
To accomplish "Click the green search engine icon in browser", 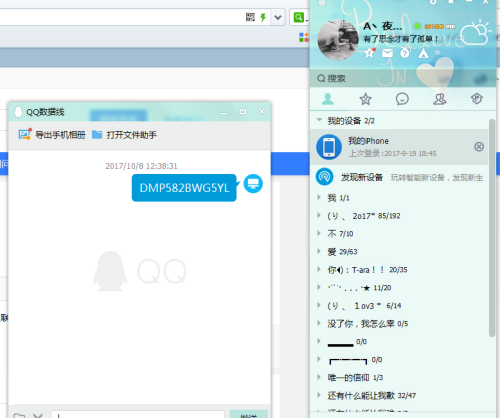I will click(x=299, y=17).
